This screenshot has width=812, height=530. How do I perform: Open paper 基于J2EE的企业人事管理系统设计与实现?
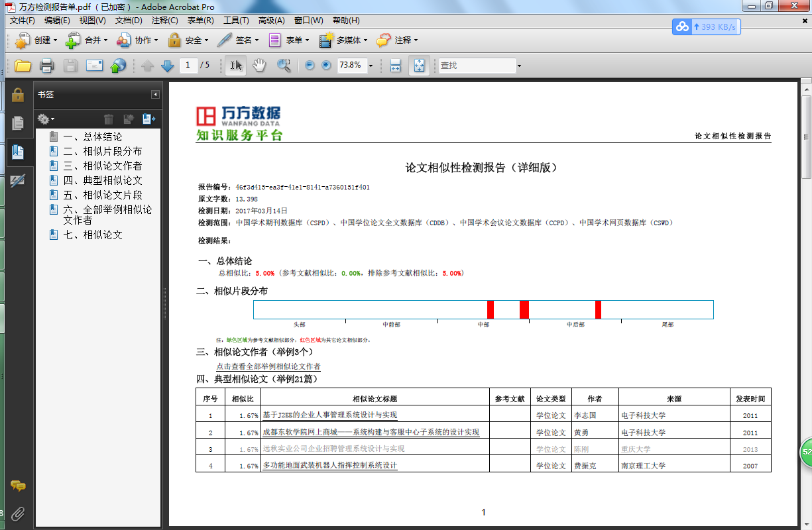[329, 415]
